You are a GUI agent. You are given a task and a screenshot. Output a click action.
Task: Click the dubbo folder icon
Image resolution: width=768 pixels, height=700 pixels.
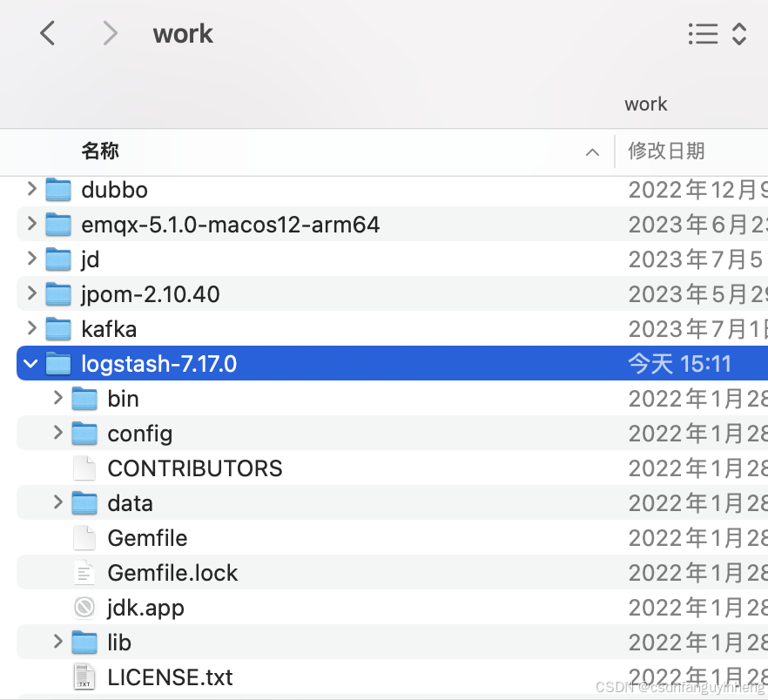click(58, 190)
